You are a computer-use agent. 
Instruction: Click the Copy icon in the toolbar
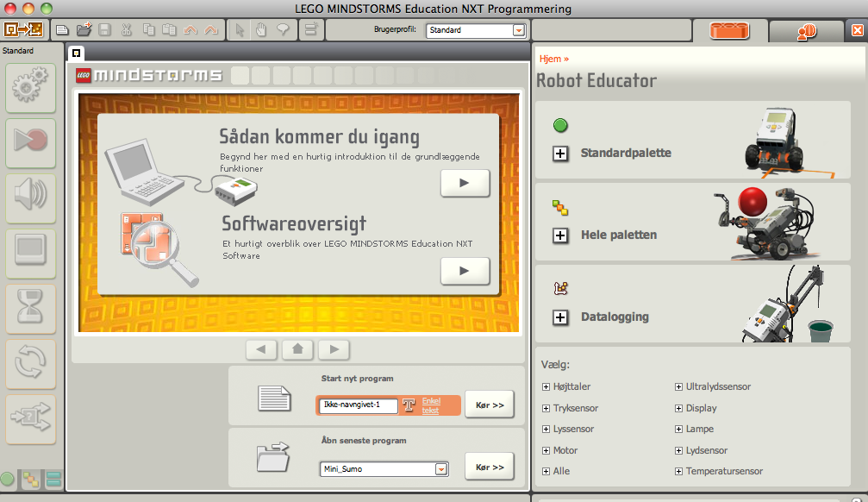click(148, 30)
